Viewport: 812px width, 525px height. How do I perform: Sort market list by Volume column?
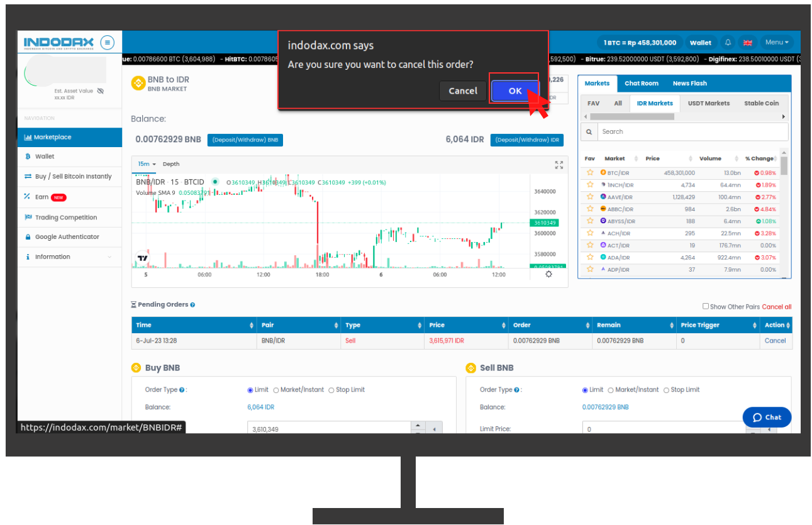pyautogui.click(x=720, y=158)
